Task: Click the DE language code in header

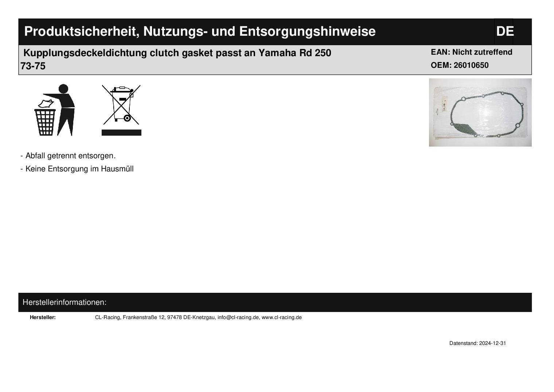Action: click(505, 31)
